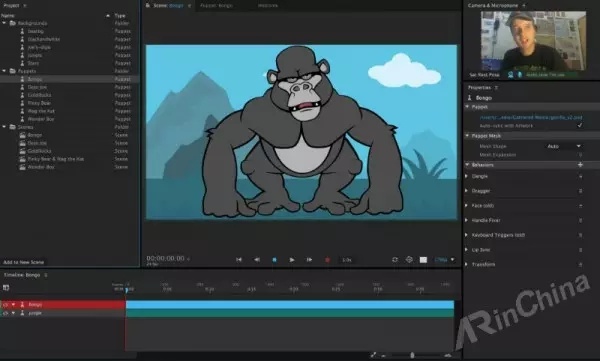This screenshot has width=600, height=361.
Task: Toggle Dangle behavior arm icon
Action: pyautogui.click(x=580, y=176)
